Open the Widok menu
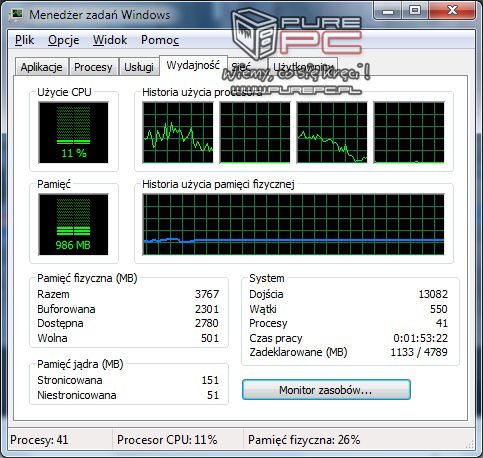483x458 pixels. click(x=110, y=40)
